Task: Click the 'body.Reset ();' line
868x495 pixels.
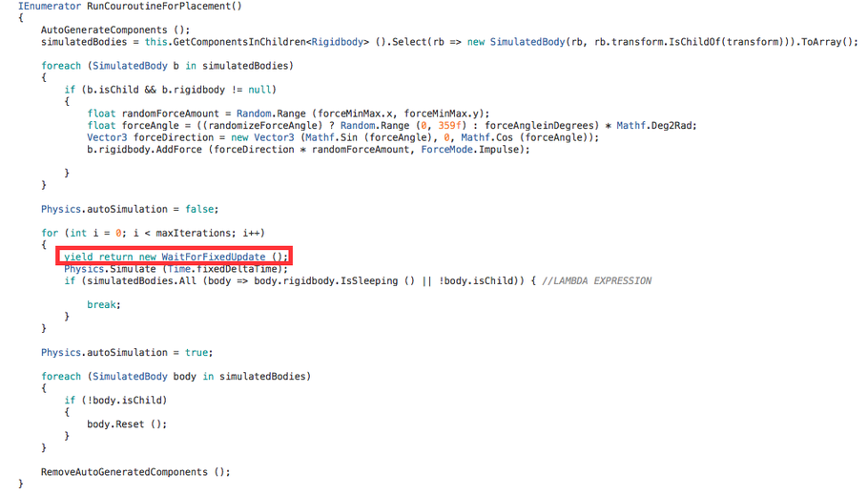Action: [127, 424]
